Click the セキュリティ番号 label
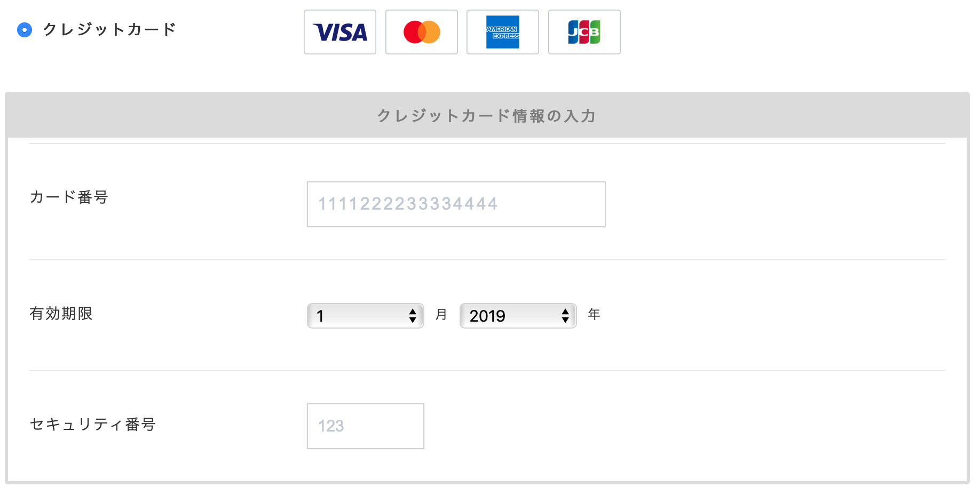Image resolution: width=980 pixels, height=495 pixels. 93,425
